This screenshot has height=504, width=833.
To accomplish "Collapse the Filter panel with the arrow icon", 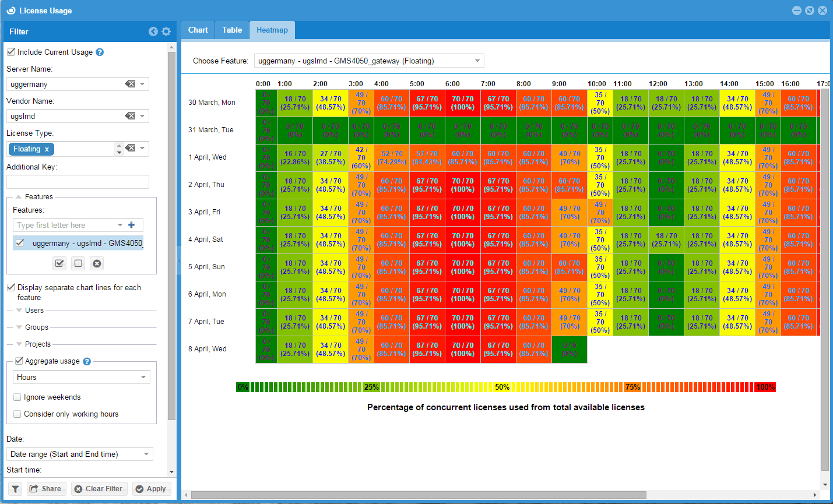I will [153, 31].
